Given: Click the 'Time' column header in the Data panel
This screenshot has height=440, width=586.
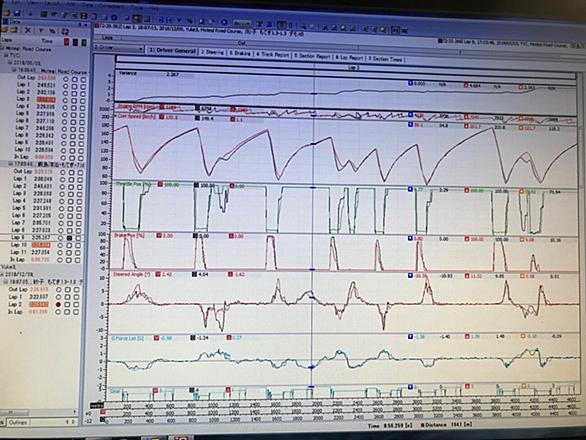Looking at the screenshot, I should [47, 41].
